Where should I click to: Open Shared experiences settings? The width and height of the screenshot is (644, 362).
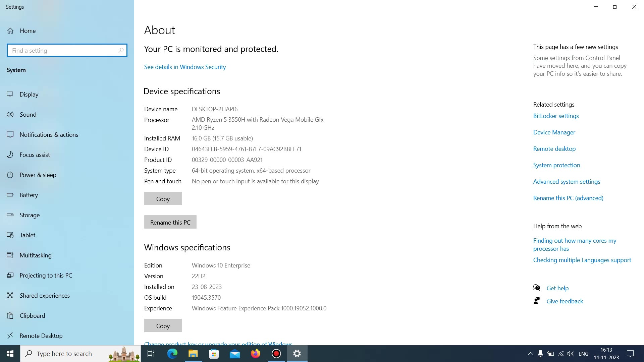(45, 295)
